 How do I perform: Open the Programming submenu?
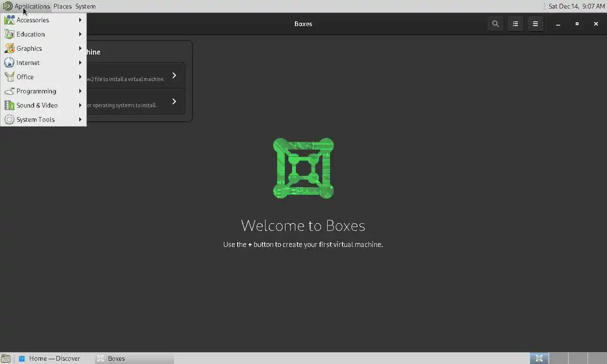43,91
